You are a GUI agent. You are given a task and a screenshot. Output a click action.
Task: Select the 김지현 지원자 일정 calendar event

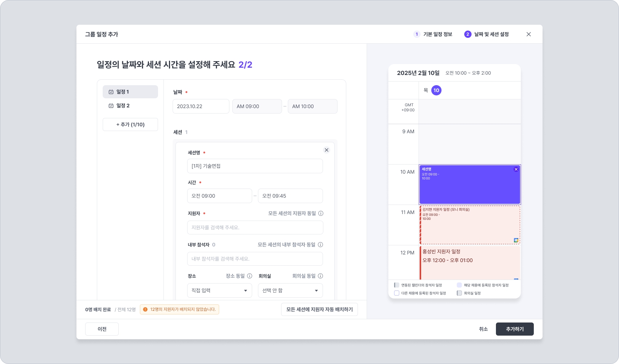tap(470, 225)
